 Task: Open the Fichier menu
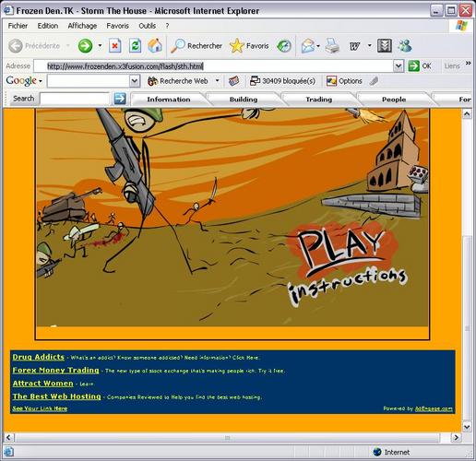(18, 26)
